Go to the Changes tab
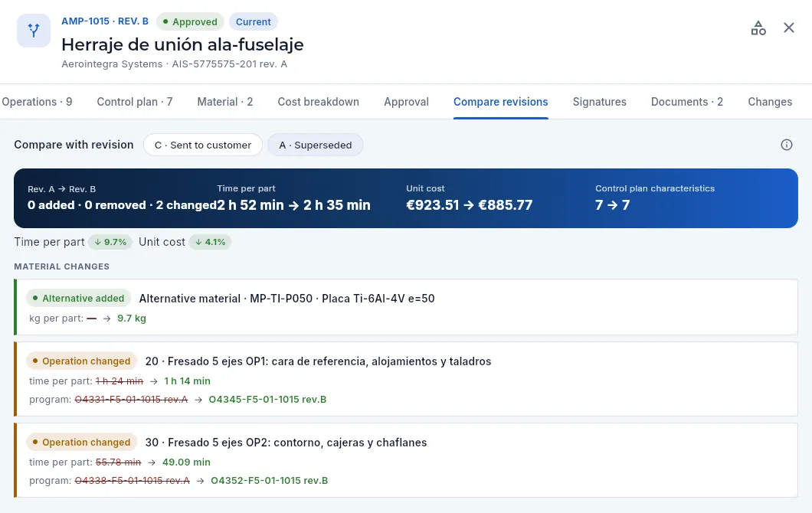 coord(770,102)
